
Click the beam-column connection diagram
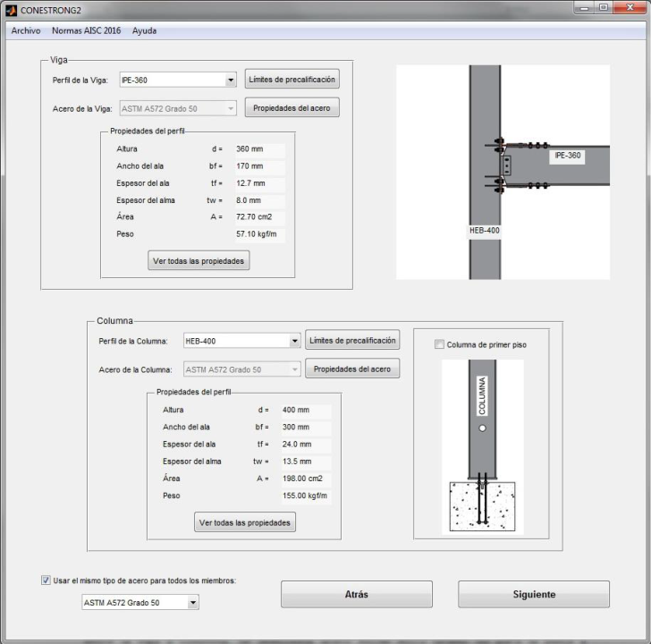point(503,172)
